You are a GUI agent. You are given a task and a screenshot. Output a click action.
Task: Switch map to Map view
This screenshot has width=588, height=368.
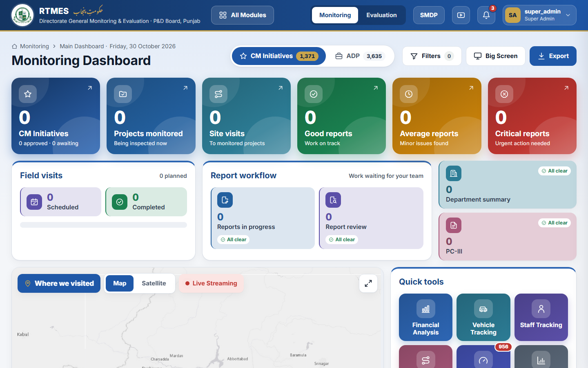tap(120, 283)
